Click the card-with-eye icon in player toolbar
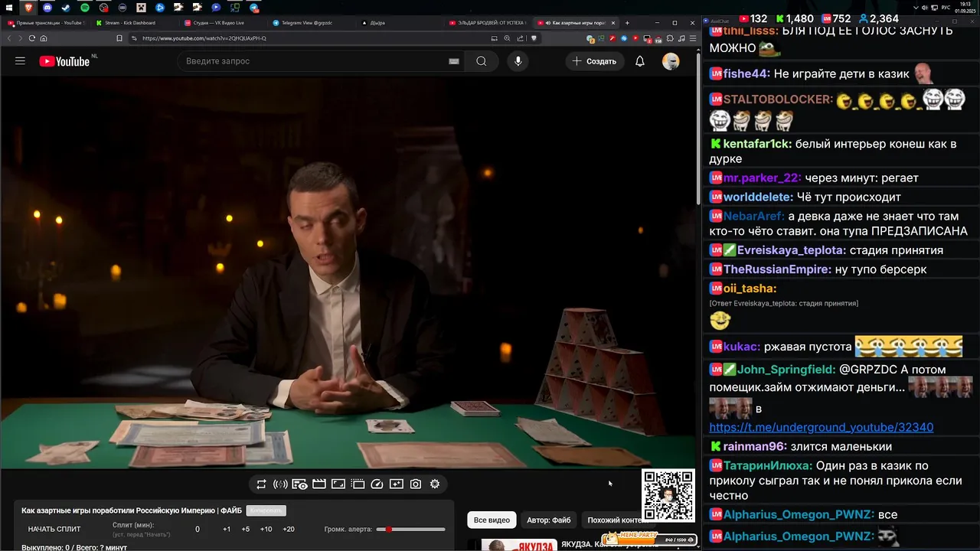The image size is (980, 551). [x=299, y=484]
